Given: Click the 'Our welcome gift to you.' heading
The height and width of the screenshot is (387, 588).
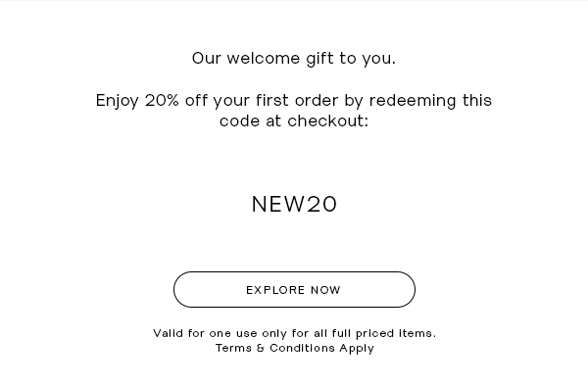Looking at the screenshot, I should [x=294, y=59].
